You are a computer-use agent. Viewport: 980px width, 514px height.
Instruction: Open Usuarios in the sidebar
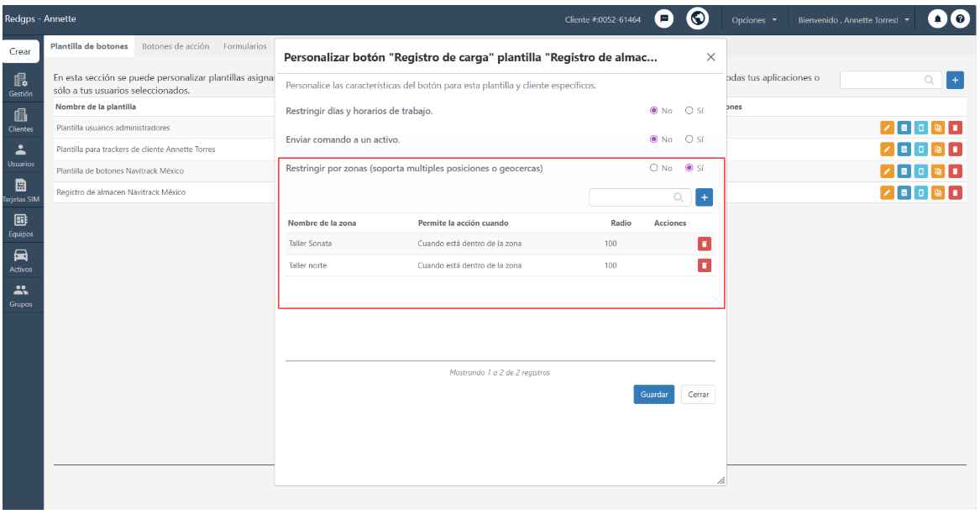(21, 155)
